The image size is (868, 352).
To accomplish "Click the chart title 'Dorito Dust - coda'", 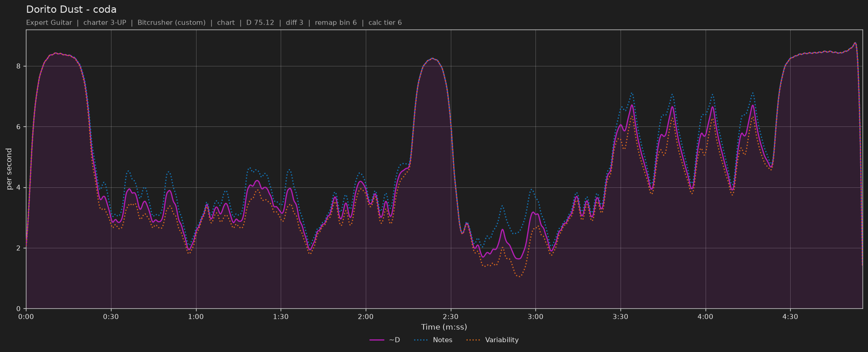I will click(71, 9).
